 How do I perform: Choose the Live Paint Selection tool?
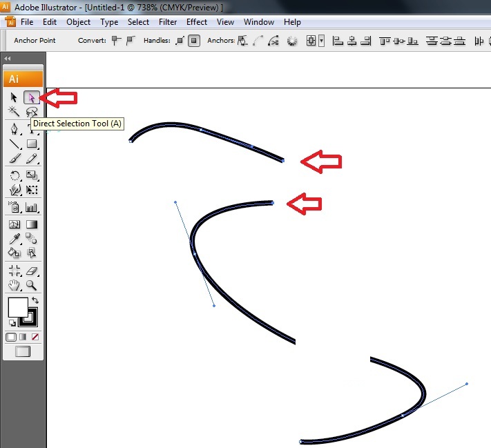click(x=31, y=253)
